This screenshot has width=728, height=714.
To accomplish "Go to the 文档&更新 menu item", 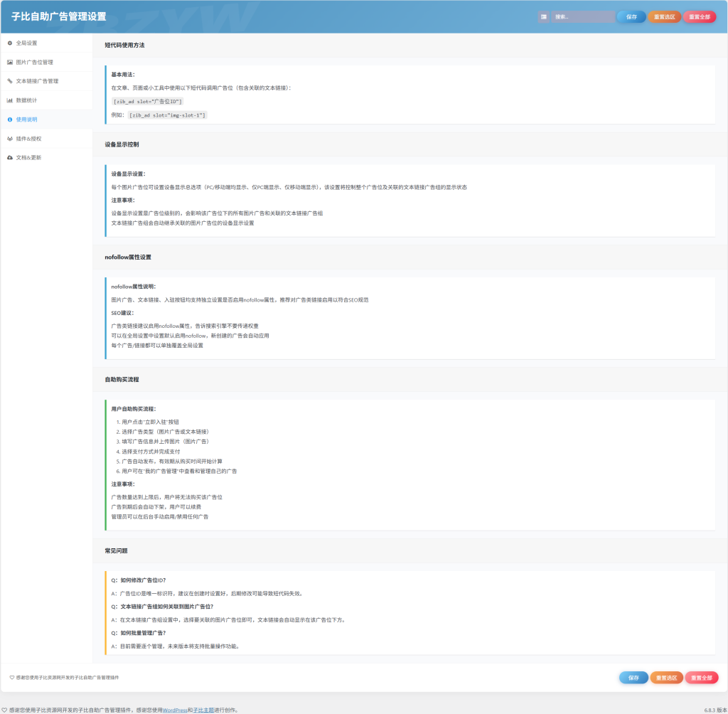I will (29, 158).
